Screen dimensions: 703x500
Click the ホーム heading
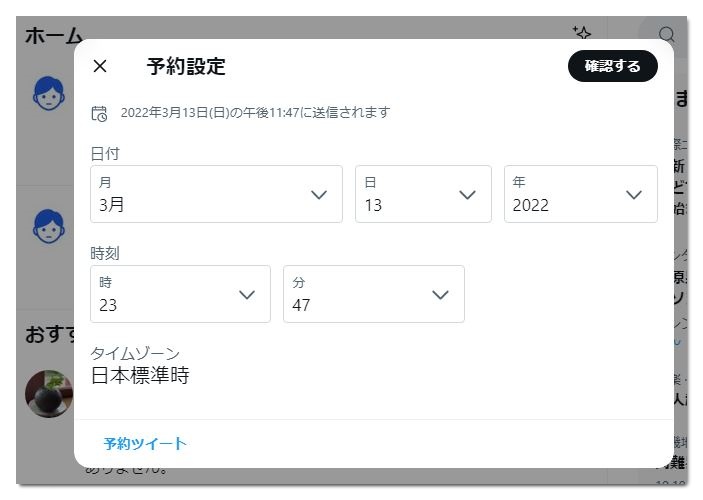click(54, 35)
